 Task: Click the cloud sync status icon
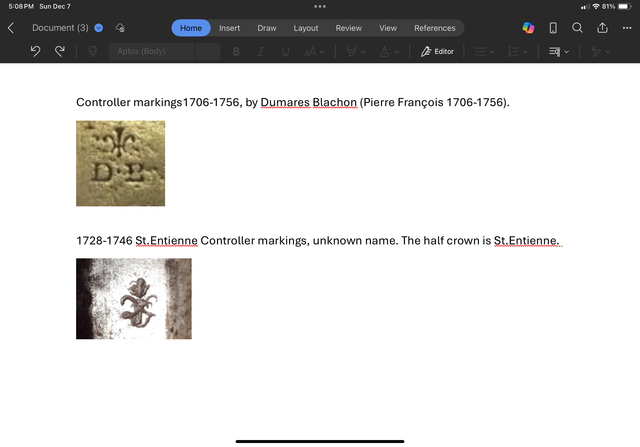point(120,28)
